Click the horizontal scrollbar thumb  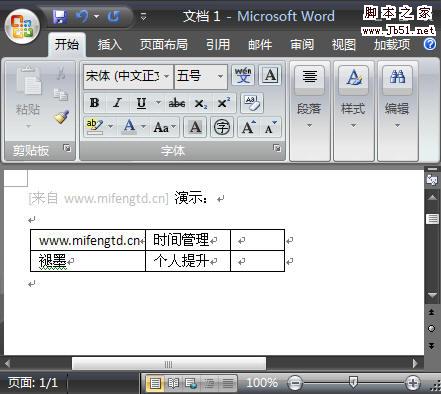[169, 364]
